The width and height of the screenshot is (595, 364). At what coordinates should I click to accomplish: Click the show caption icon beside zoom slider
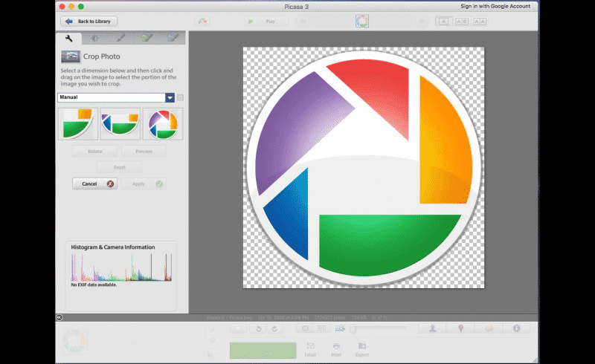[x=340, y=328]
